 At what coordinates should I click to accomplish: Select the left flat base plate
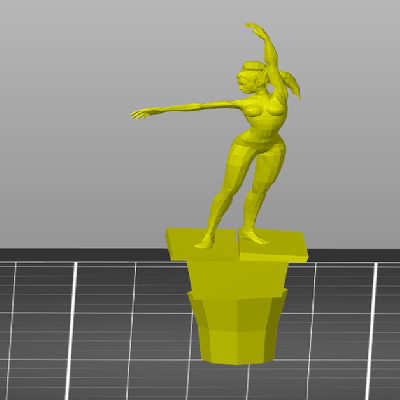tap(202, 244)
